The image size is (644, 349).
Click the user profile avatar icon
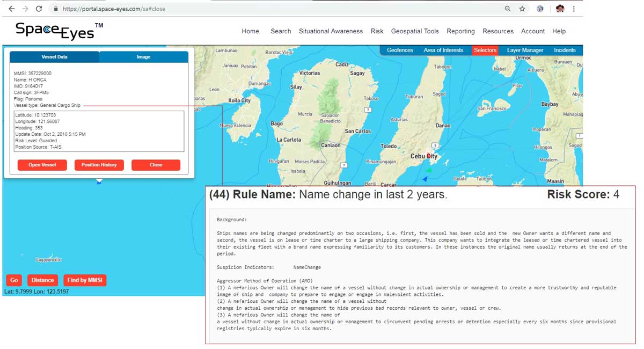(x=560, y=9)
